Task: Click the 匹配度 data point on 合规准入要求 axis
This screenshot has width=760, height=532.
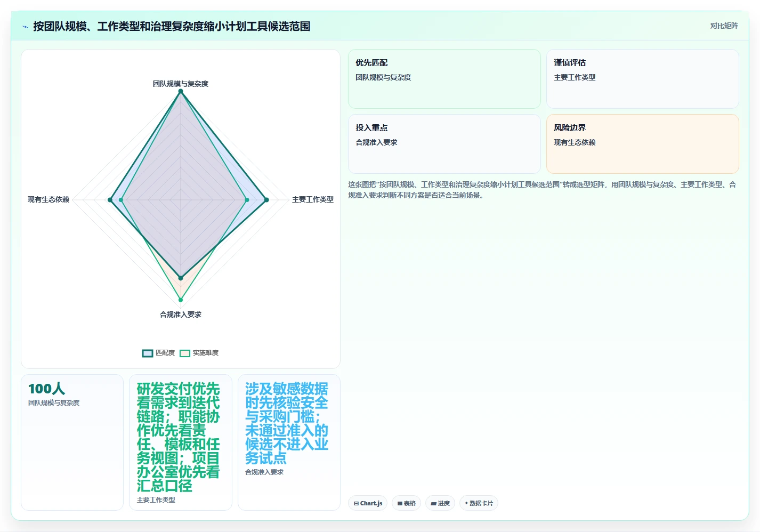Action: tap(181, 278)
